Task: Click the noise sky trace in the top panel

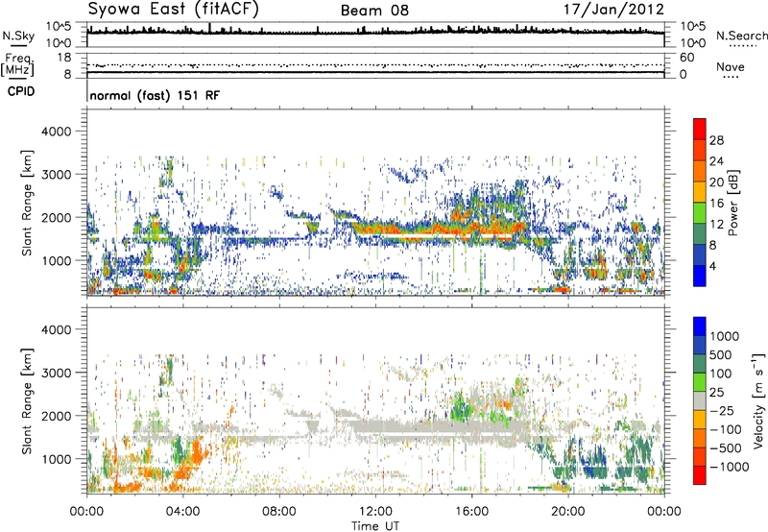Action: tap(375, 32)
